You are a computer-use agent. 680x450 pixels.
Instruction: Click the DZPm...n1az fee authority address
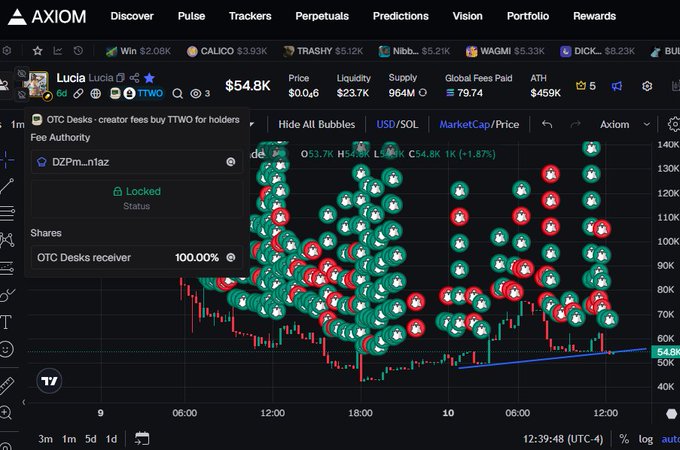[80, 162]
